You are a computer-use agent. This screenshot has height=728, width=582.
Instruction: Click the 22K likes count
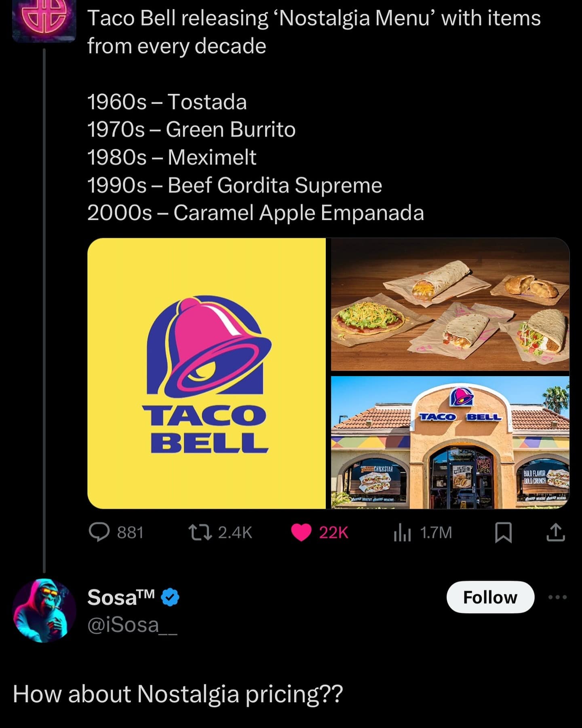point(333,533)
